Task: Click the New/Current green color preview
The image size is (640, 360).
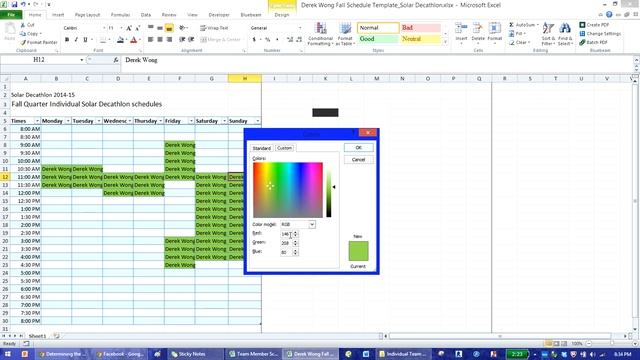Action: [358, 251]
